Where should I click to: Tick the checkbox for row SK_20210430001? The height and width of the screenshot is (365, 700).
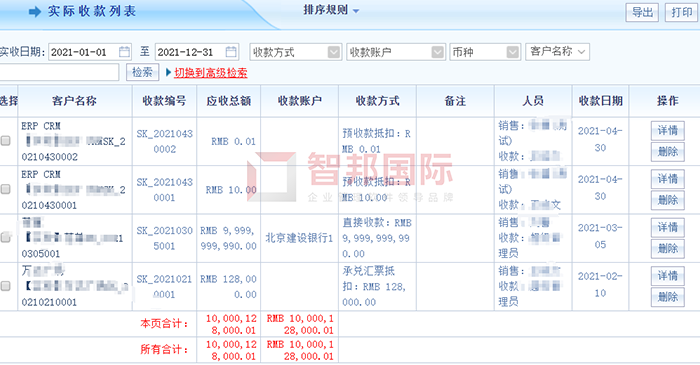tap(5, 189)
